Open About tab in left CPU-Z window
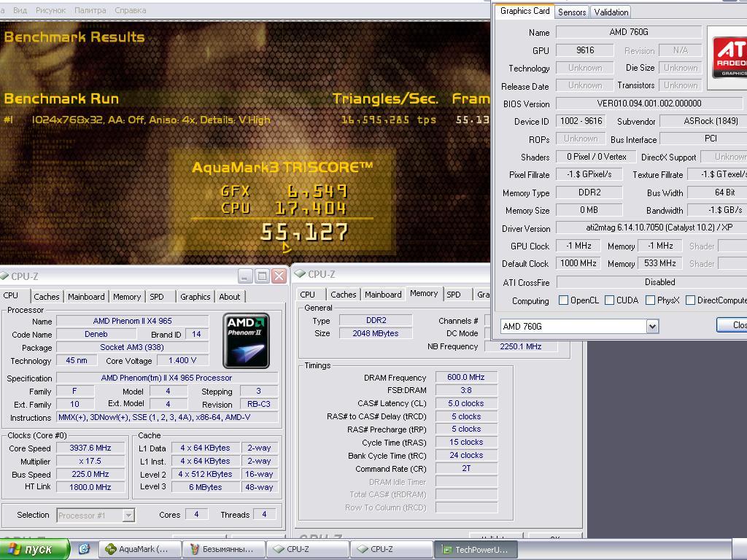The image size is (747, 560). (230, 297)
